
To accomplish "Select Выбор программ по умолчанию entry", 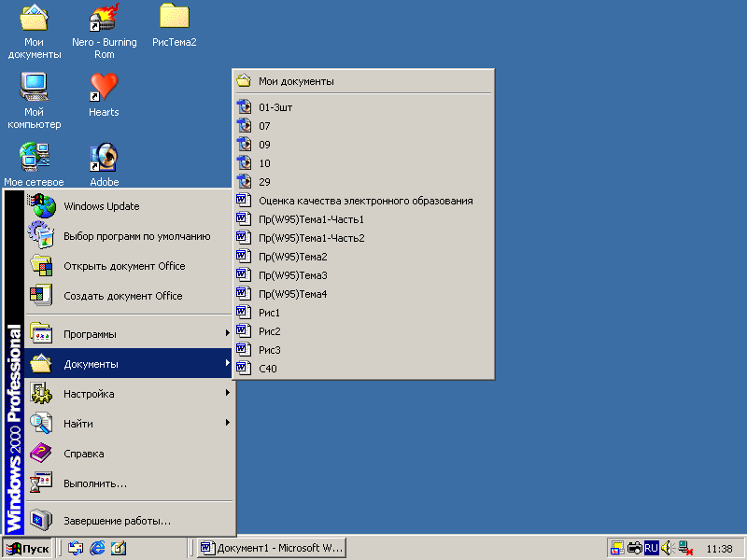I will pos(129,236).
